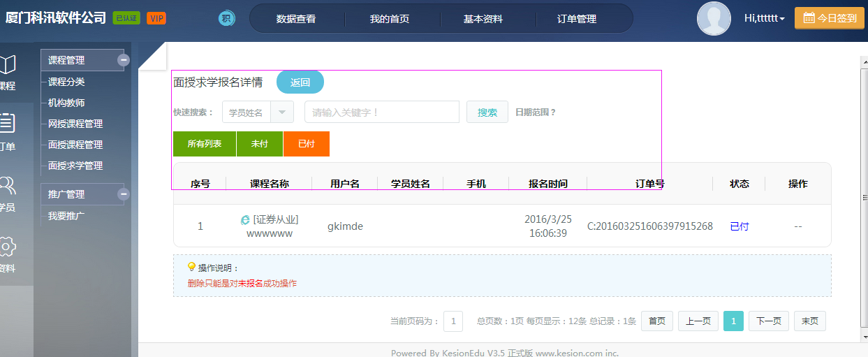Click the IE browser icon beside 证券从业

245,219
